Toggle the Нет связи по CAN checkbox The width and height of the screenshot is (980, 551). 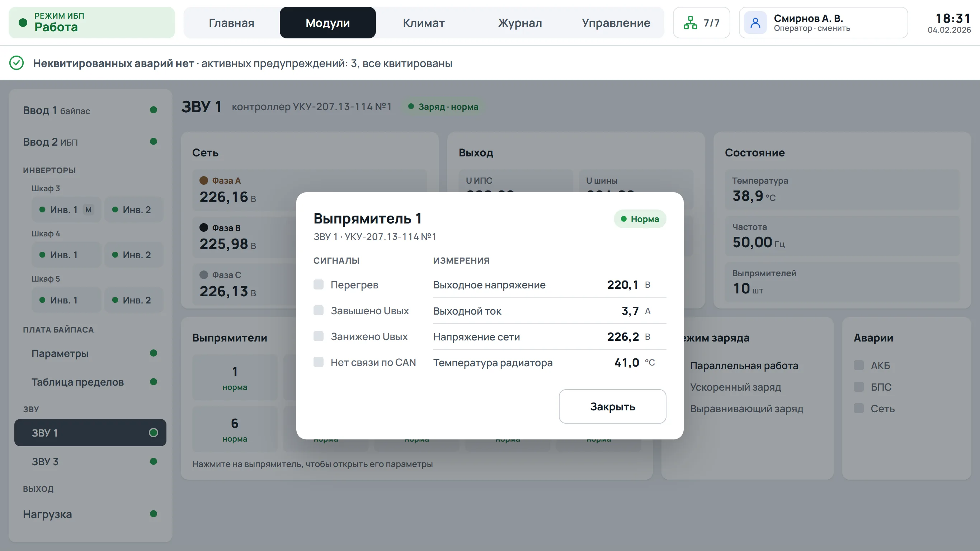(x=319, y=362)
